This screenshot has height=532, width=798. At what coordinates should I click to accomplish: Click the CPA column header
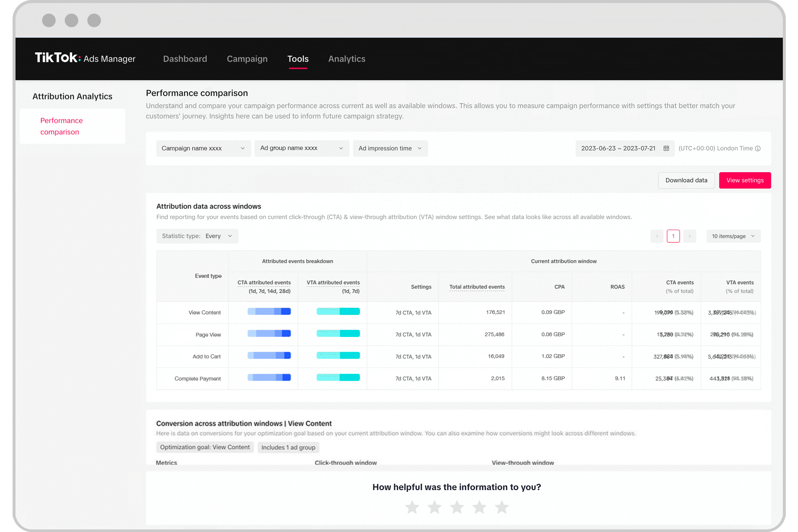(x=559, y=287)
